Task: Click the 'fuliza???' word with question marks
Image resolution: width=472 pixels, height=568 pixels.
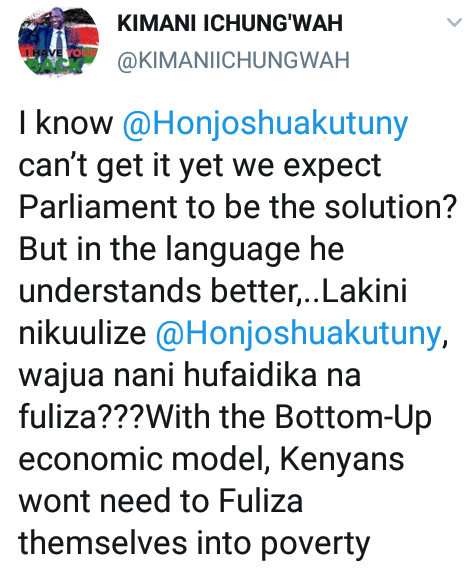Action: (81, 417)
